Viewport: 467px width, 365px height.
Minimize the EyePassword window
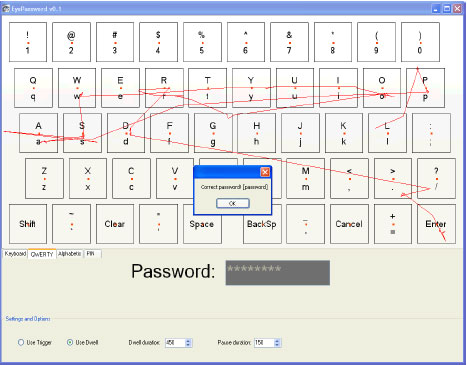[436, 9]
